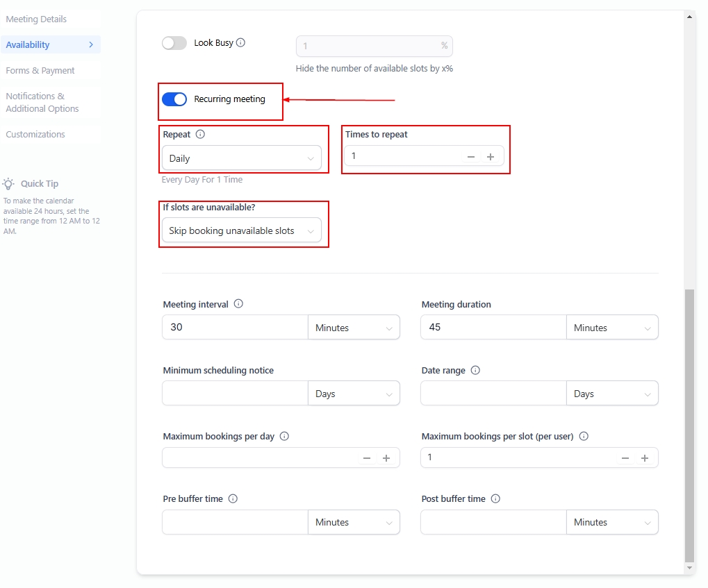The height and width of the screenshot is (588, 708).
Task: Click info icon next to Meeting interval
Action: [x=238, y=304]
